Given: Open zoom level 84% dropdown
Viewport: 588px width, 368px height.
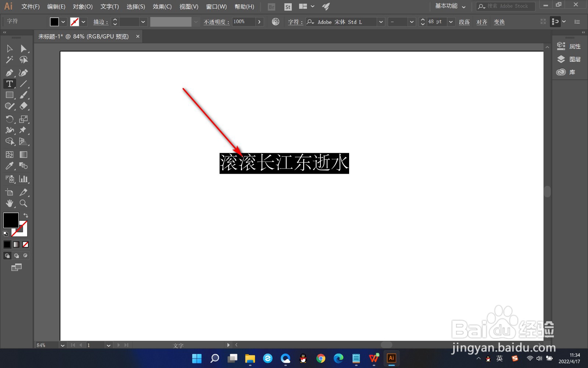Looking at the screenshot, I should point(63,345).
